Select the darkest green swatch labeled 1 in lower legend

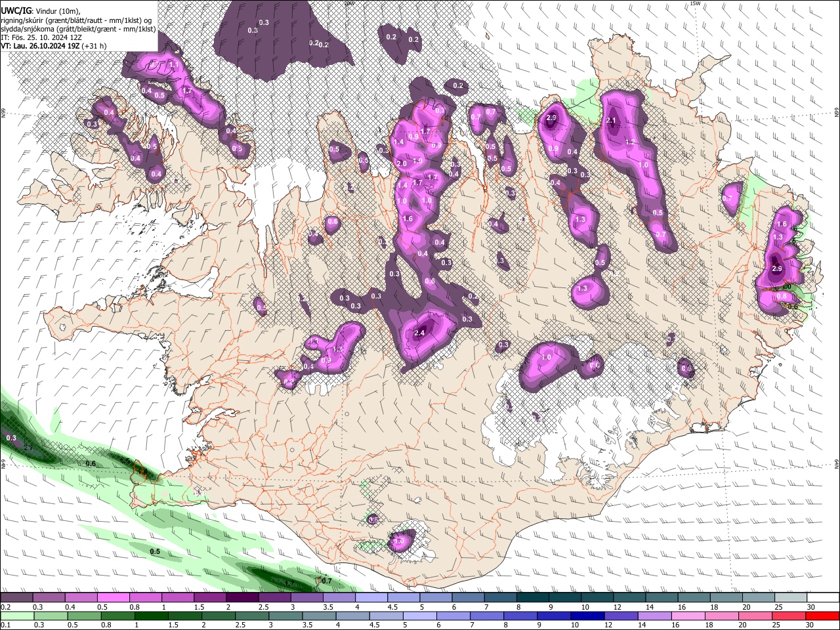pos(150,616)
